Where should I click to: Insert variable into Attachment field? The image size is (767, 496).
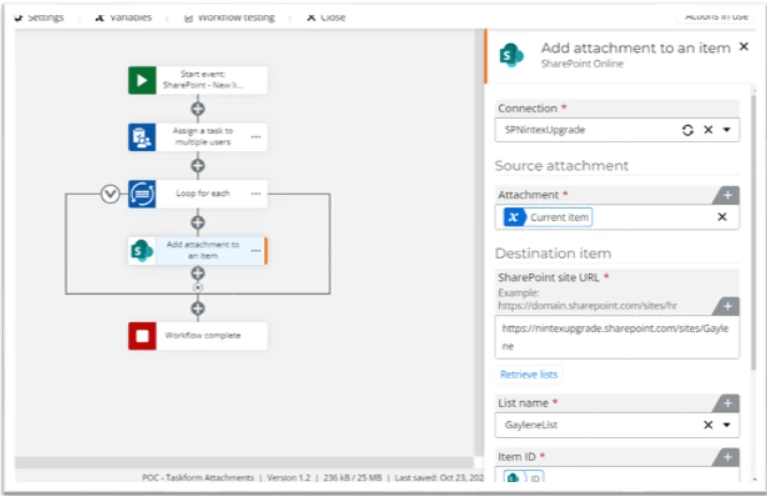click(727, 195)
